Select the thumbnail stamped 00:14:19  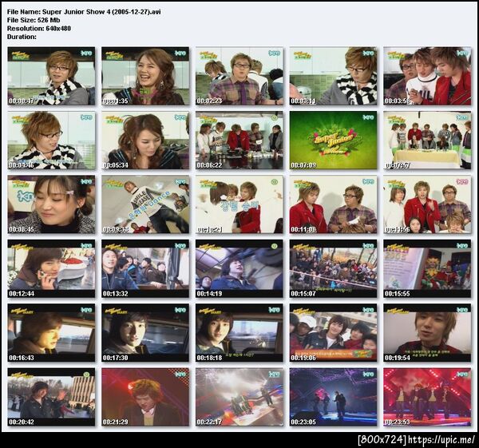pyautogui.click(x=239, y=268)
